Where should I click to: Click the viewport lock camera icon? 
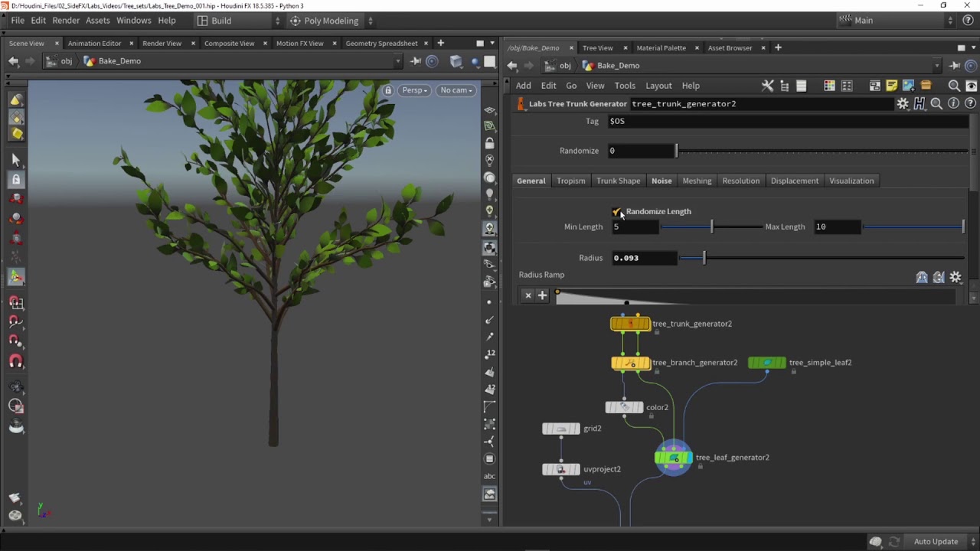[x=388, y=90]
